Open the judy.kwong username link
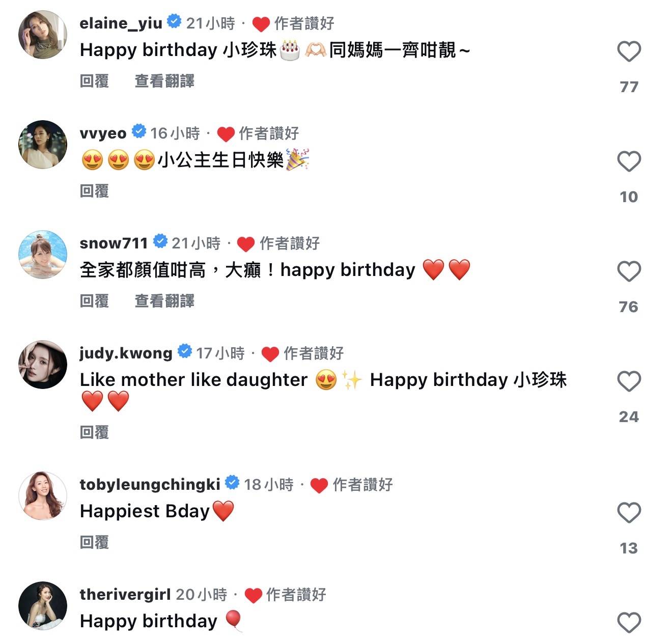672x640 pixels. (x=126, y=353)
